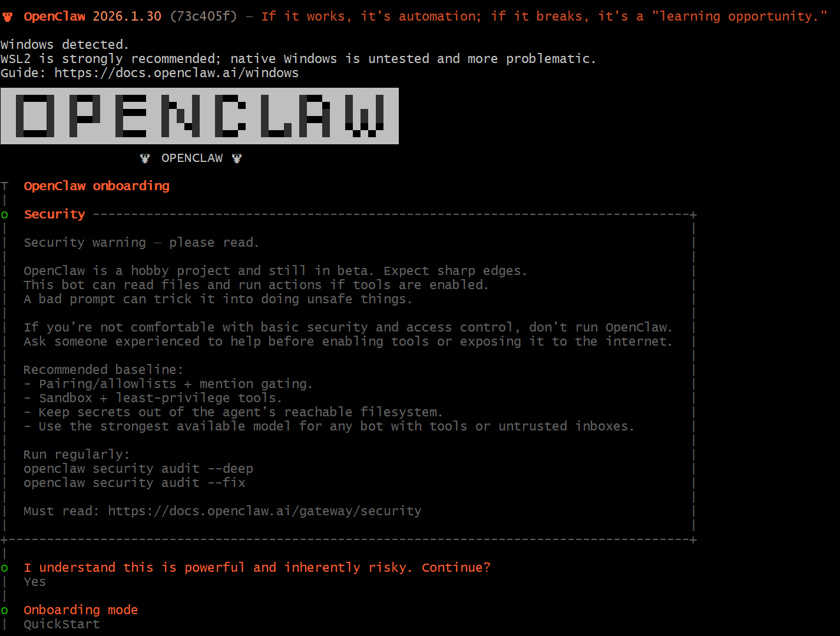Click the lobster icon right of OPENCLAW caption
840x636 pixels.
click(x=237, y=158)
